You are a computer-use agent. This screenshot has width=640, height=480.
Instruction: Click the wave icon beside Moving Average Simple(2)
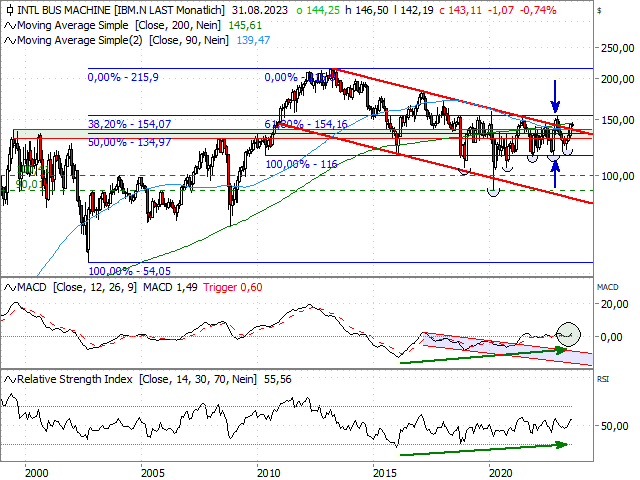pyautogui.click(x=10, y=40)
